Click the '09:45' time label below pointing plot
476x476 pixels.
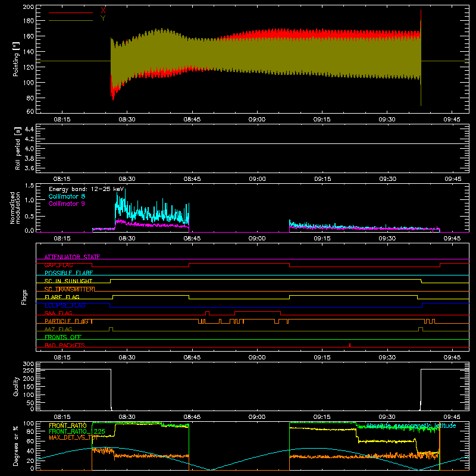452,120
